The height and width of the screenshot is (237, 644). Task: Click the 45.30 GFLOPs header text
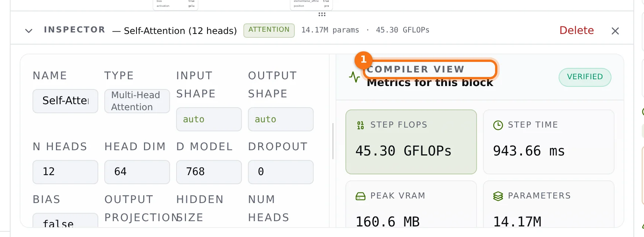pyautogui.click(x=402, y=30)
